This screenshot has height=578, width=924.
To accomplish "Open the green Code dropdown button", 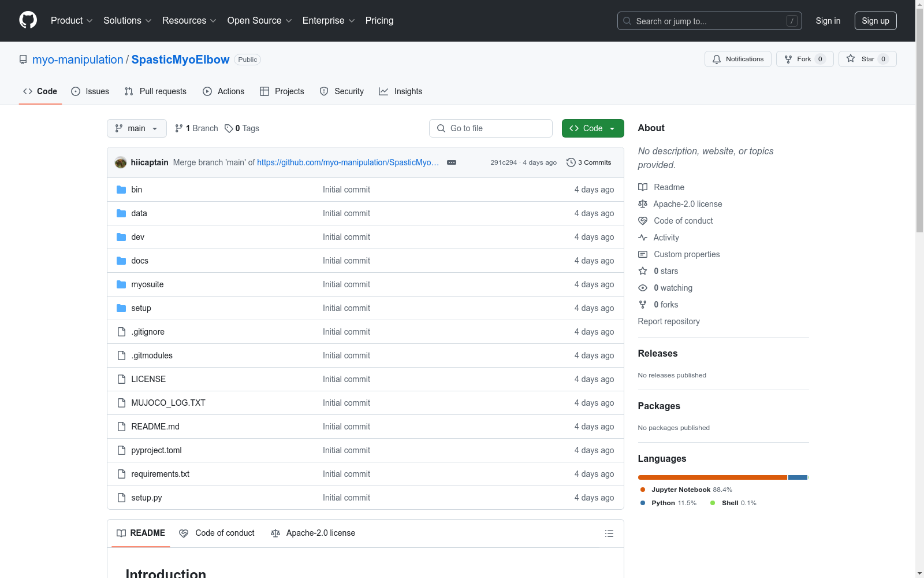I will [x=593, y=128].
